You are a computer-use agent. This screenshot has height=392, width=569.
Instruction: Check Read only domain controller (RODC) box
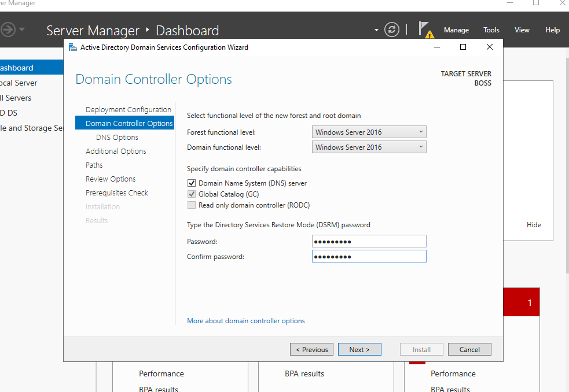click(x=192, y=205)
